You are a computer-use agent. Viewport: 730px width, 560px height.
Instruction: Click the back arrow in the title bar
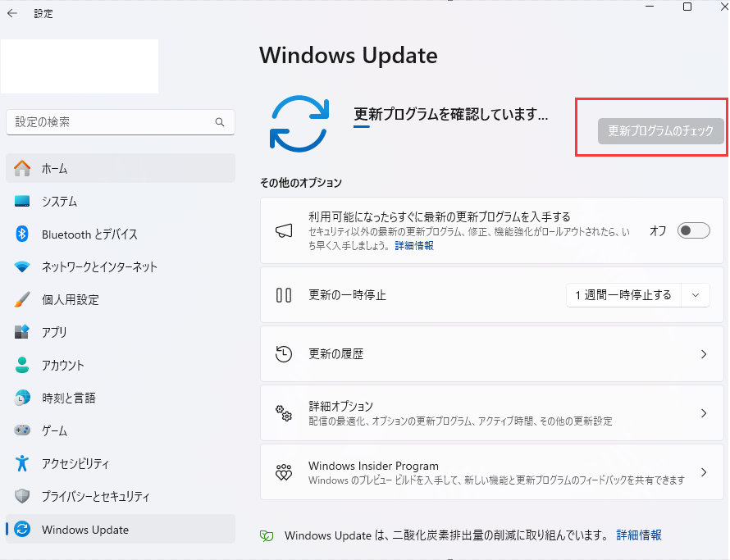tap(12, 13)
